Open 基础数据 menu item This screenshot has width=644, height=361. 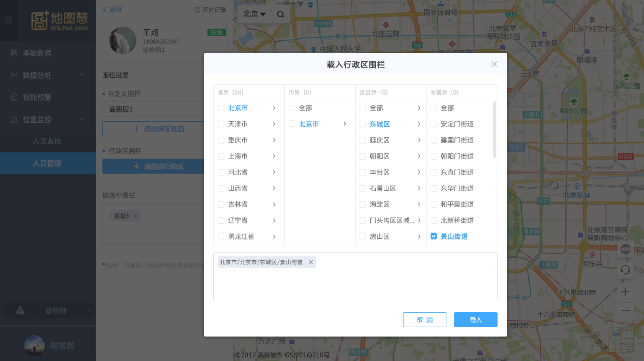click(37, 53)
